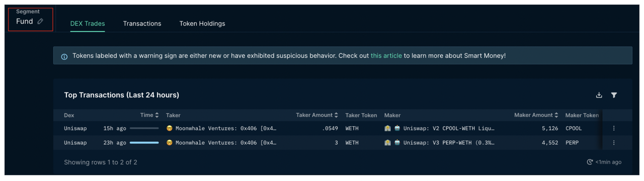Open the table filter funnel icon
Screen dimensions: 644x181
[614, 95]
